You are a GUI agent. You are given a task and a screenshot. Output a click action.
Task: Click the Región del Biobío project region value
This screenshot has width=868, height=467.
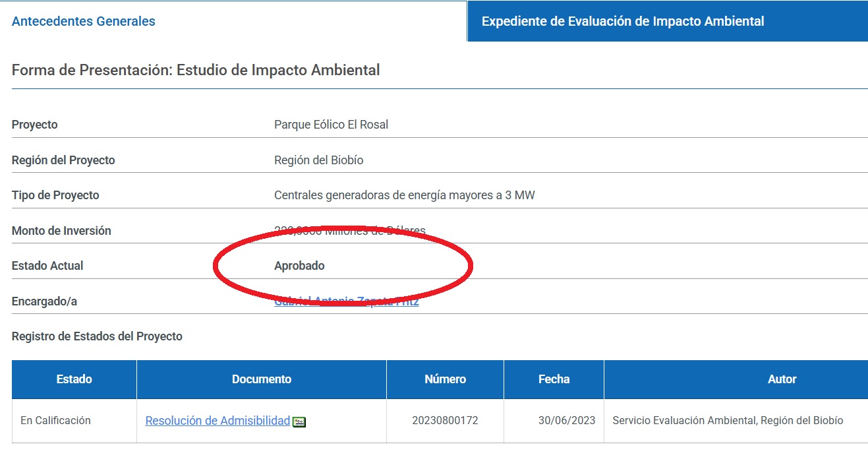(x=318, y=160)
